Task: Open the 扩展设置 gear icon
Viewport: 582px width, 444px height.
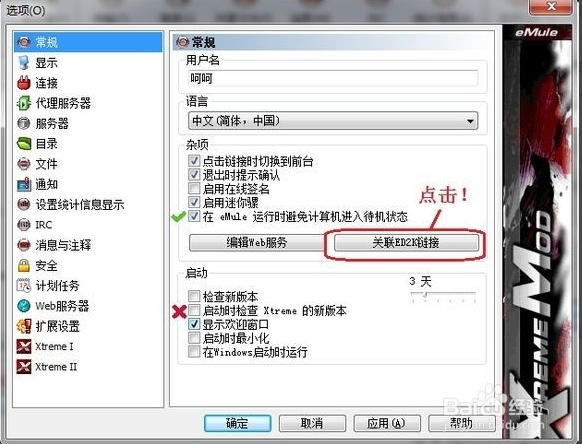Action: click(24, 326)
